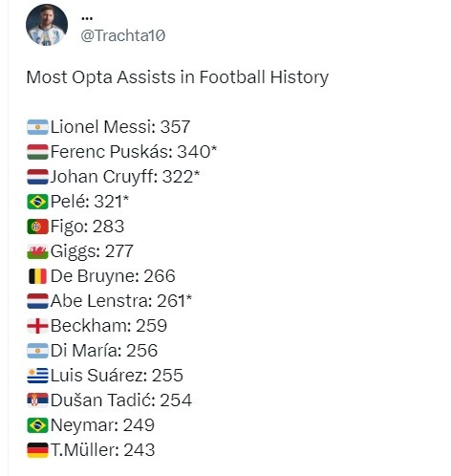Screen dimensions: 451x476
Task: Click the England flag beside Beckham
Action: pos(37,326)
